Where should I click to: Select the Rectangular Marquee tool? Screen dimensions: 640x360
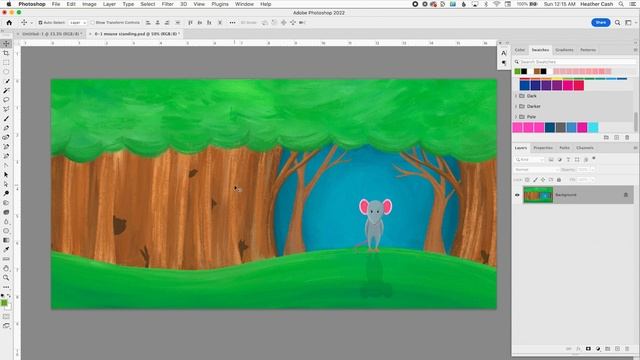6,62
